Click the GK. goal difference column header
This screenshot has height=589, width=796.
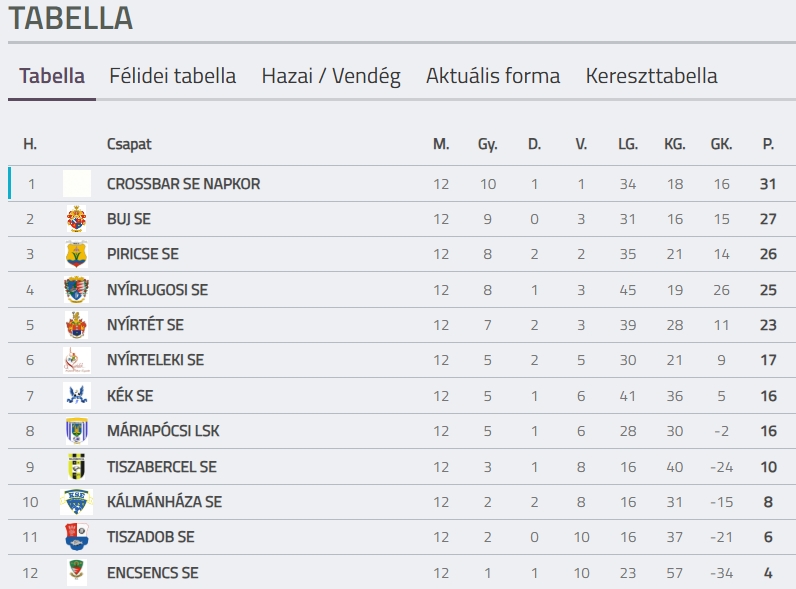(721, 144)
